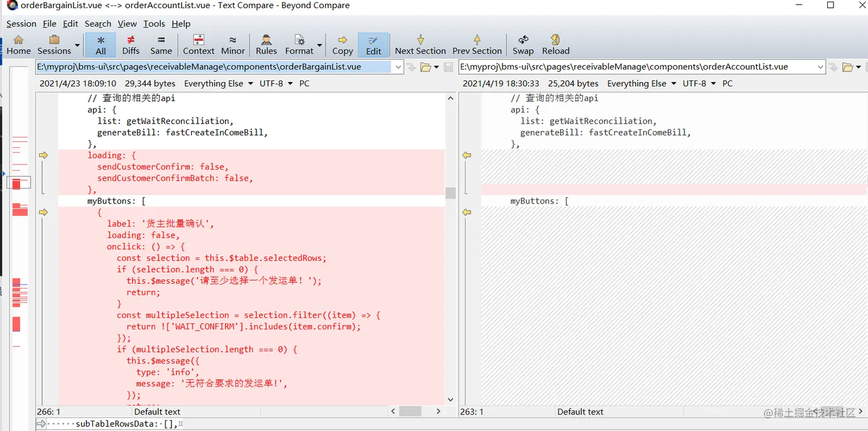
Task: Open right Everything Else format dropdown
Action: [x=642, y=83]
